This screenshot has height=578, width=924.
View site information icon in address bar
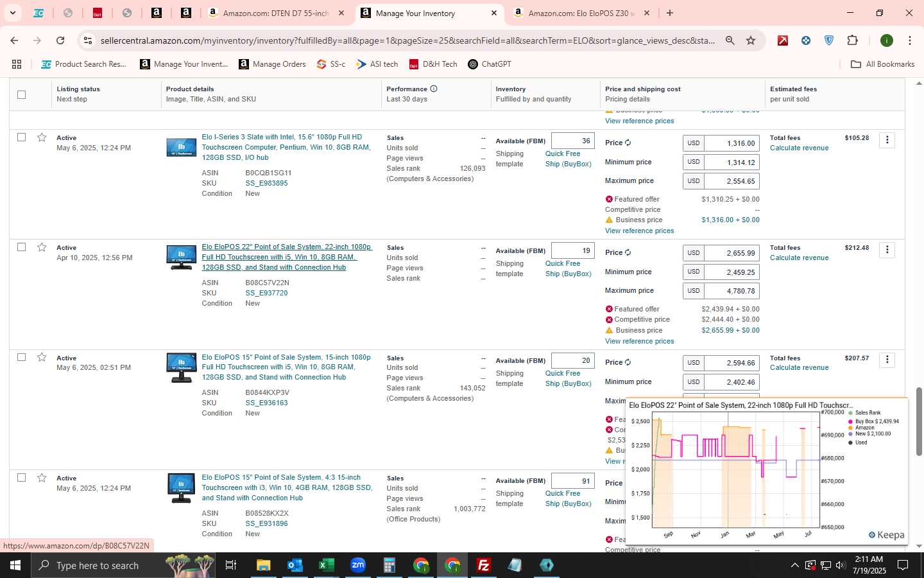(x=88, y=40)
